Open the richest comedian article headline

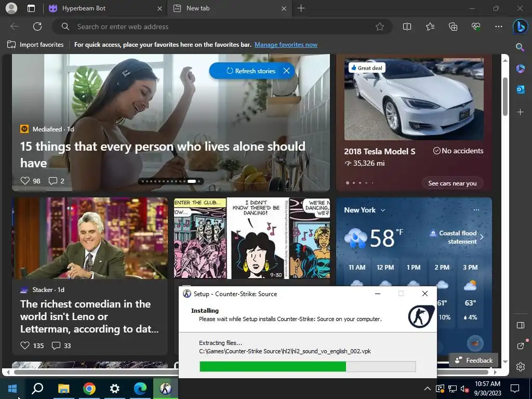click(89, 316)
